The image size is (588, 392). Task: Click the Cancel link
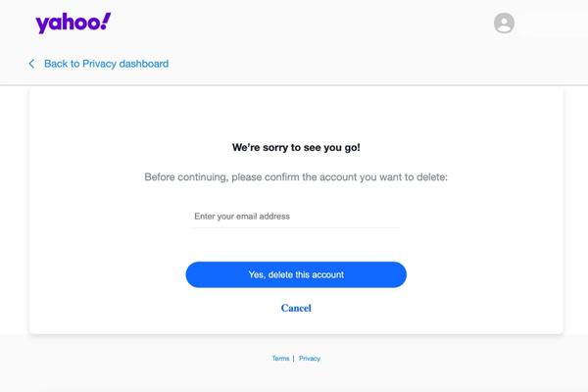coord(296,308)
